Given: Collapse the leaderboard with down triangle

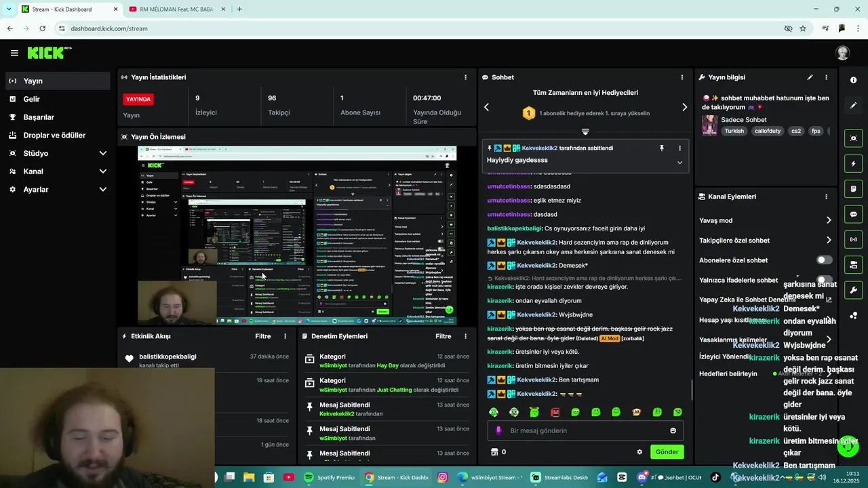Looking at the screenshot, I should click(x=585, y=131).
